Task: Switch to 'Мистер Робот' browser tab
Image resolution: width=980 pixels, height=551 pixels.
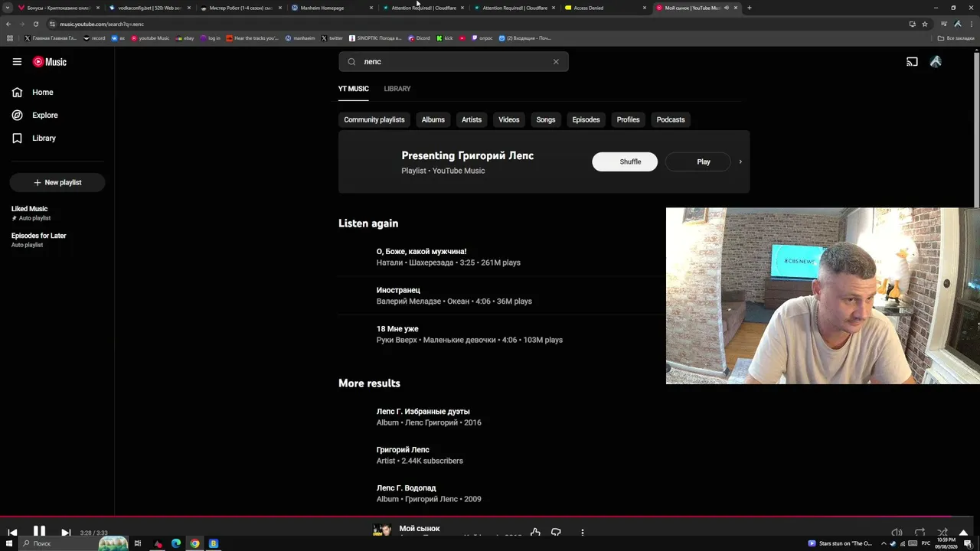Action: (x=241, y=8)
